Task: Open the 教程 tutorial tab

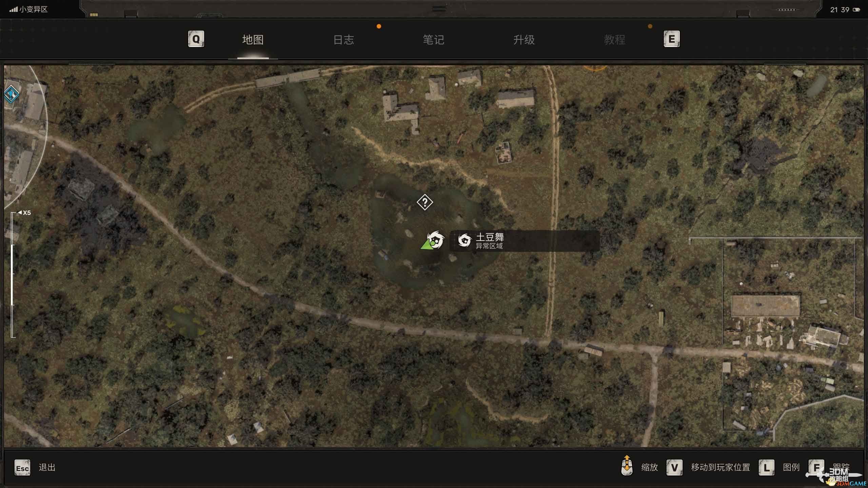Action: (614, 40)
